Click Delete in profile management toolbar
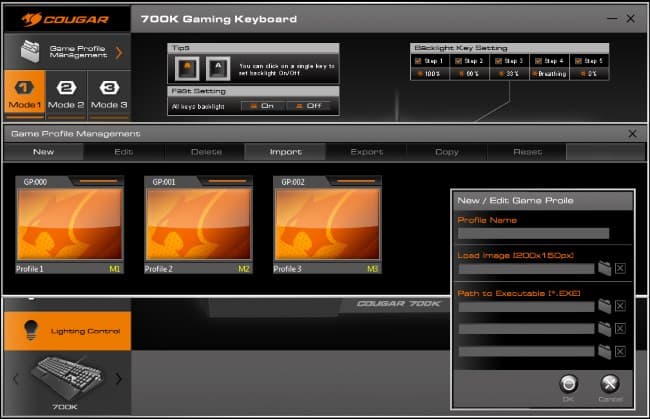The image size is (650, 419). point(206,152)
